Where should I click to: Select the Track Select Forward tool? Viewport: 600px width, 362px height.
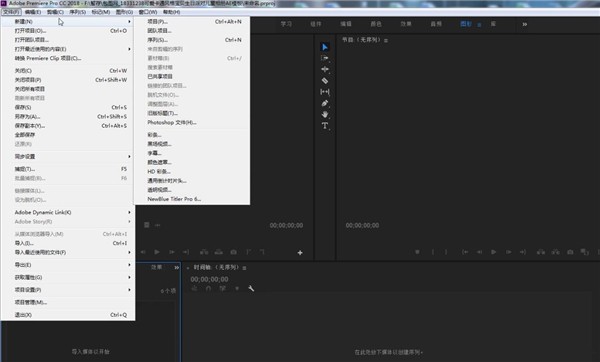[x=325, y=58]
